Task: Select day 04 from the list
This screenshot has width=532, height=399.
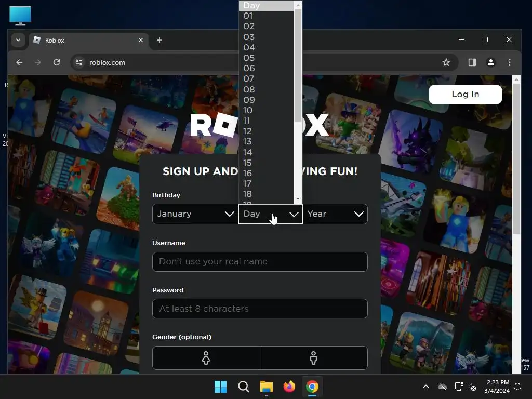Action: coord(266,47)
